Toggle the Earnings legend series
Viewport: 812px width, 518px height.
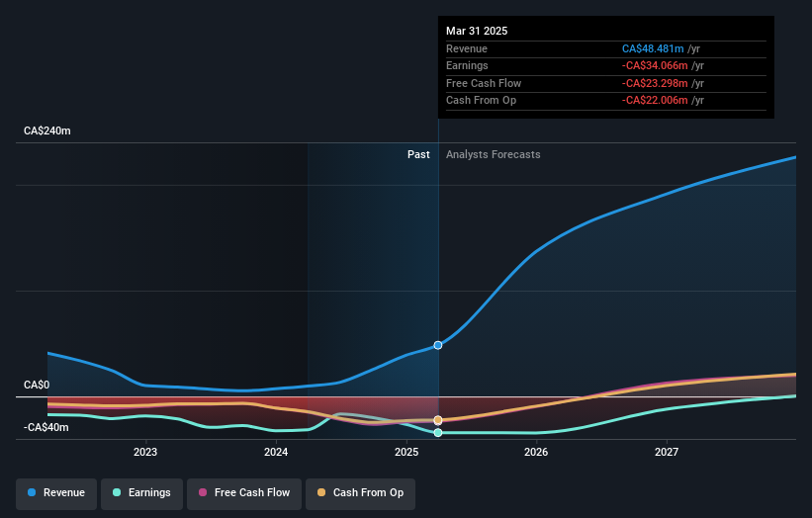[141, 493]
